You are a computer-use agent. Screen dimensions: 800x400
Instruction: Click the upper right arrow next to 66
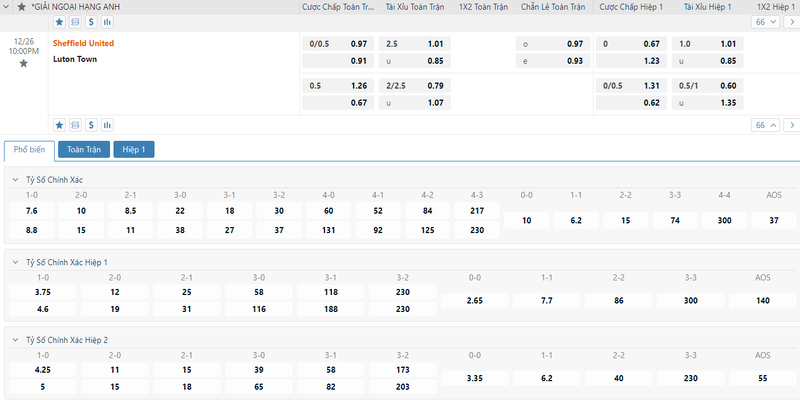pos(792,22)
